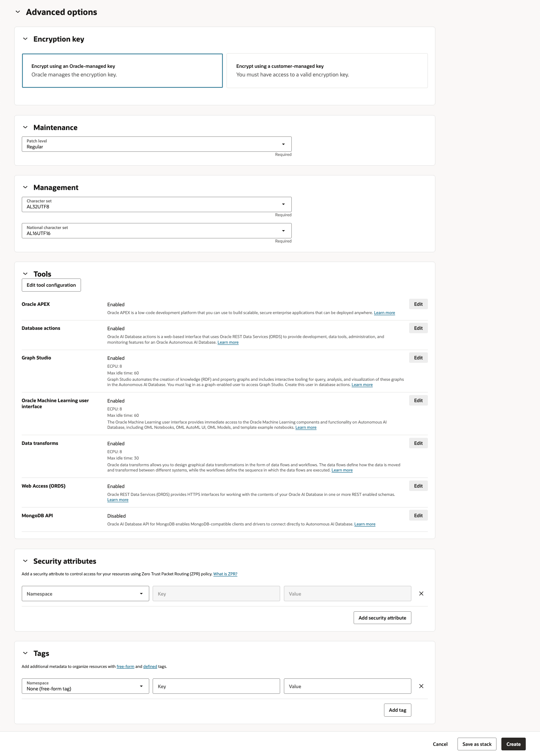Remove the tag row with X
Screen dimensions: 540x756
tap(421, 686)
